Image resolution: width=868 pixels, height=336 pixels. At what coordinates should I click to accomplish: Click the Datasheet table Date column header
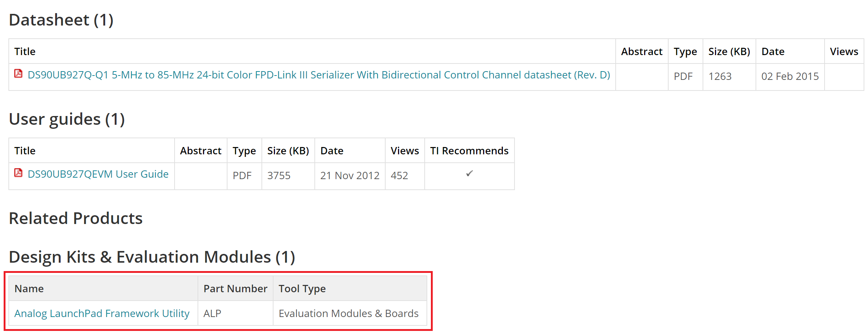click(790, 51)
